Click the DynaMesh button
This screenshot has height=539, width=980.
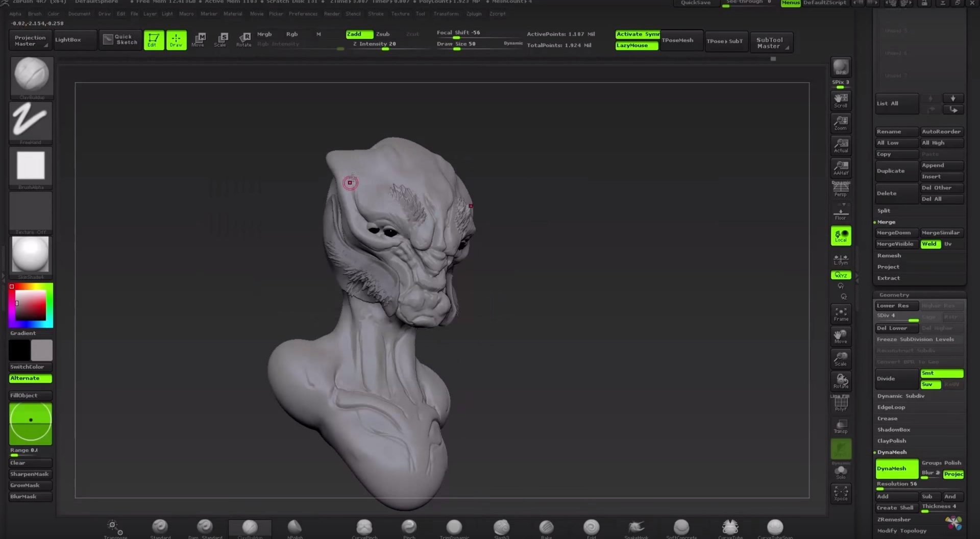(897, 469)
